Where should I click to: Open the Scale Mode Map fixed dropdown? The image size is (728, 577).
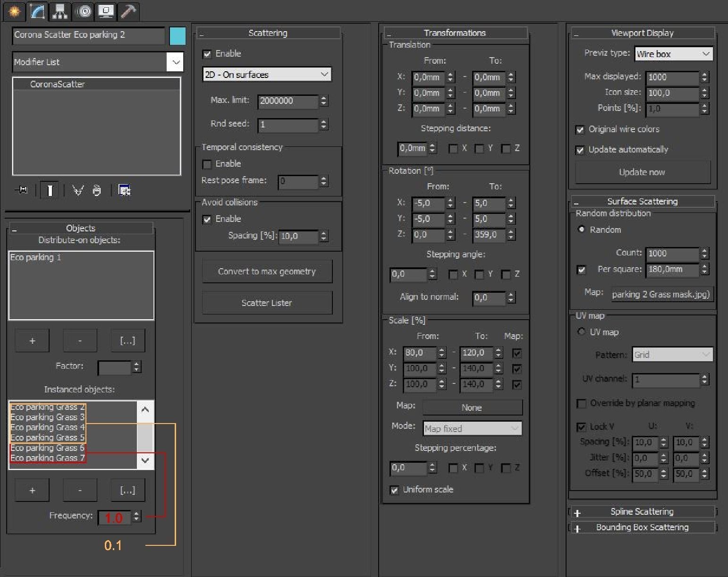[473, 429]
